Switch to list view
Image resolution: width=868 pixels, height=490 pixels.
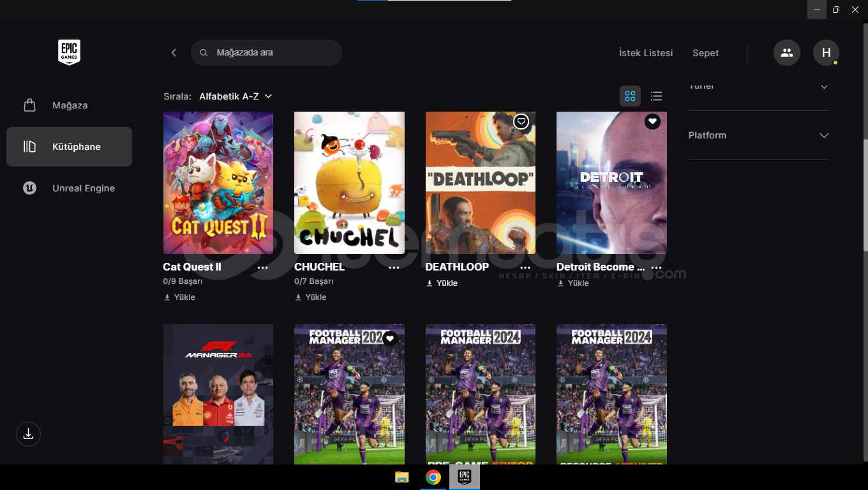click(656, 96)
